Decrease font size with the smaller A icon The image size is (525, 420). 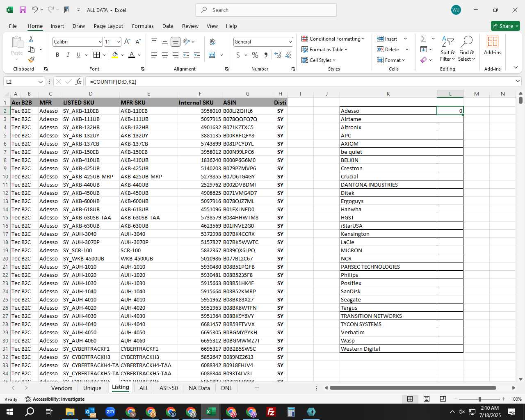coord(138,42)
